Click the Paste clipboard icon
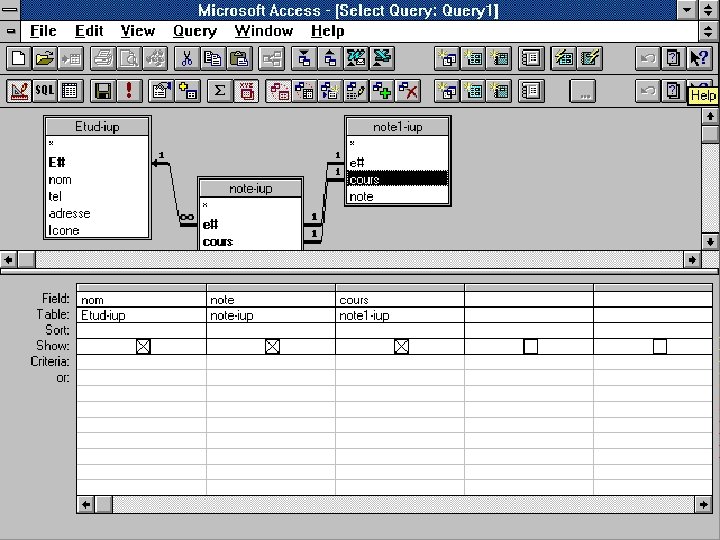 pos(239,58)
